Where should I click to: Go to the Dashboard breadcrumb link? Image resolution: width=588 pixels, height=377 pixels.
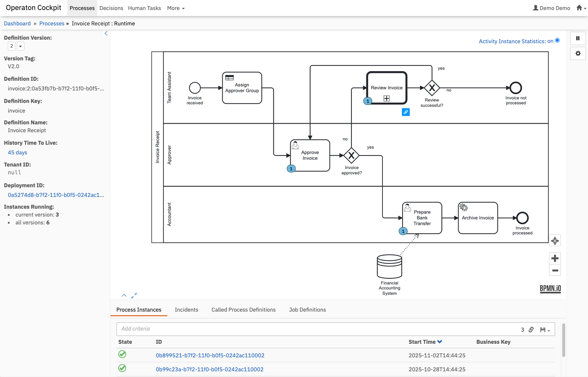(17, 24)
